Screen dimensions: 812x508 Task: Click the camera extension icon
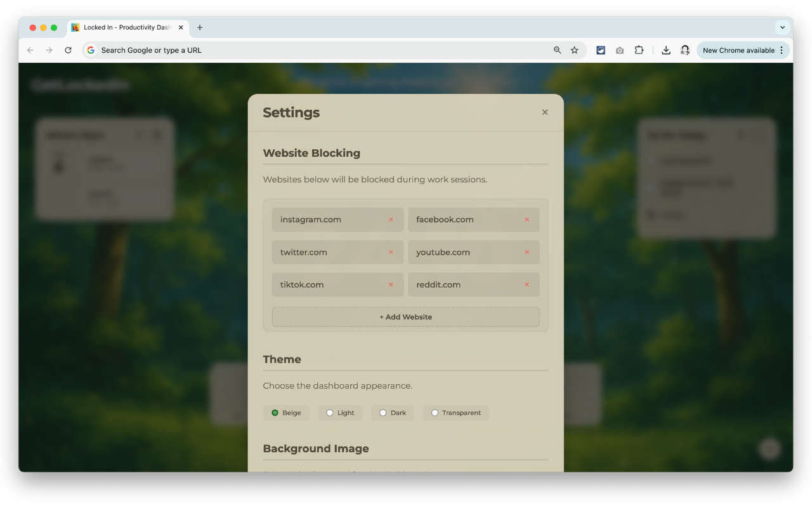pyautogui.click(x=620, y=50)
